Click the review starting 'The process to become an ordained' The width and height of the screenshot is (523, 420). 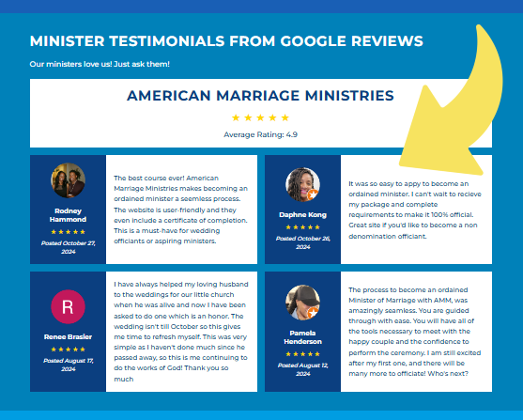415,332
